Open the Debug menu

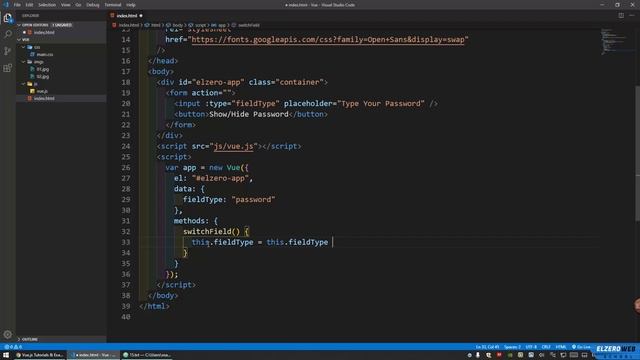[x=93, y=5]
